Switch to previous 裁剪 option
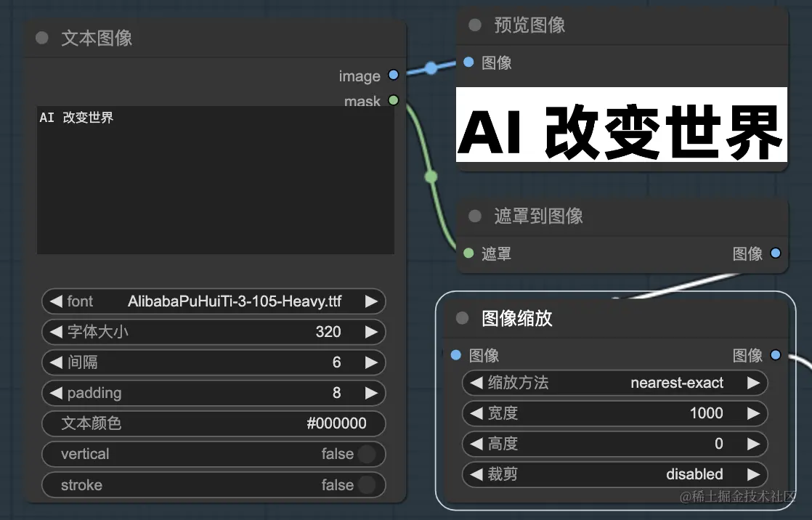 [x=476, y=474]
